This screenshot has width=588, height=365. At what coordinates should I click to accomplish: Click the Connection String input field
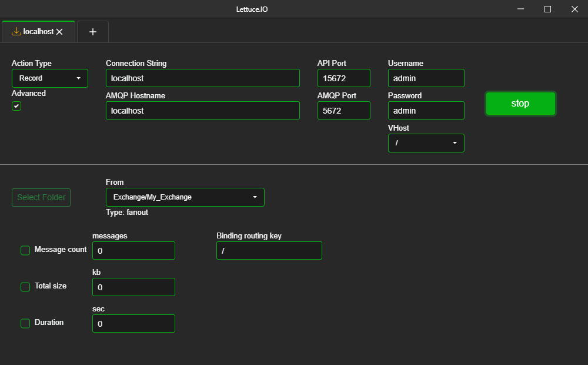pos(202,78)
